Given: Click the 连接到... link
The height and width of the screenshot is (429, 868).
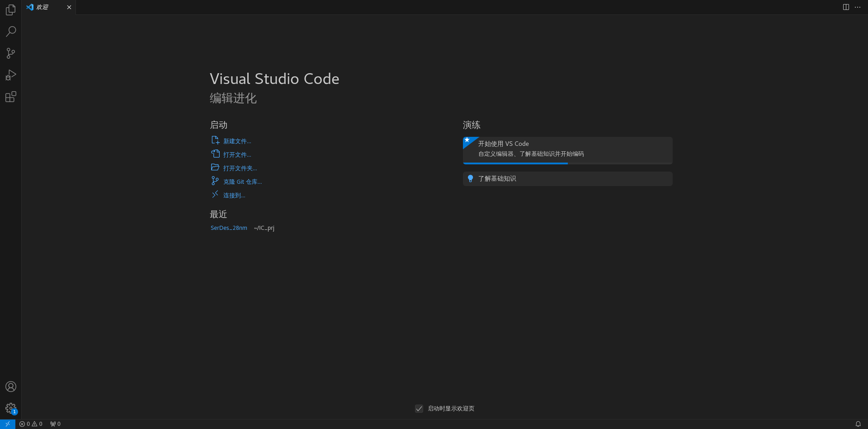Looking at the screenshot, I should 234,196.
